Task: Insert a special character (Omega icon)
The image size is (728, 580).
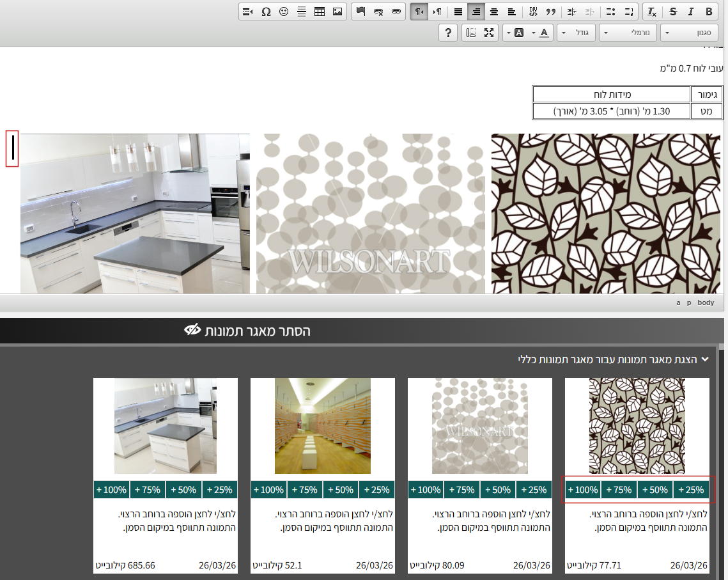Action: pyautogui.click(x=266, y=12)
